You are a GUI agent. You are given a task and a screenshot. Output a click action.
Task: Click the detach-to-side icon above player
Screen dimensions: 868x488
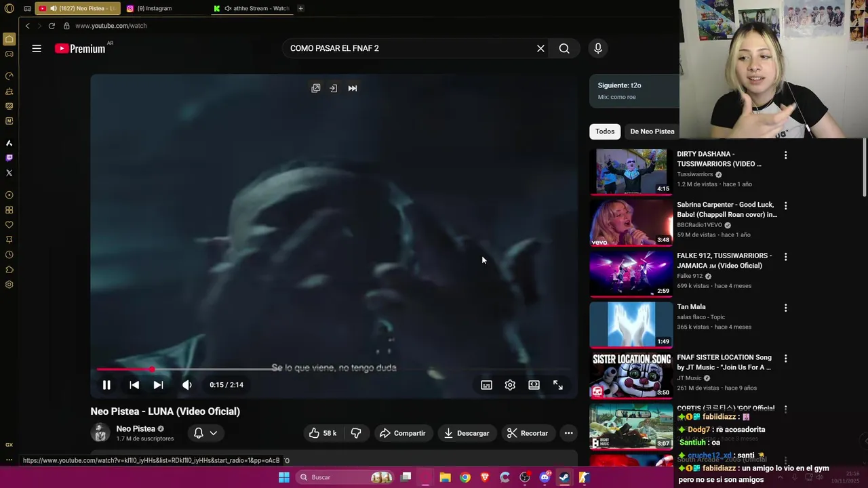333,88
